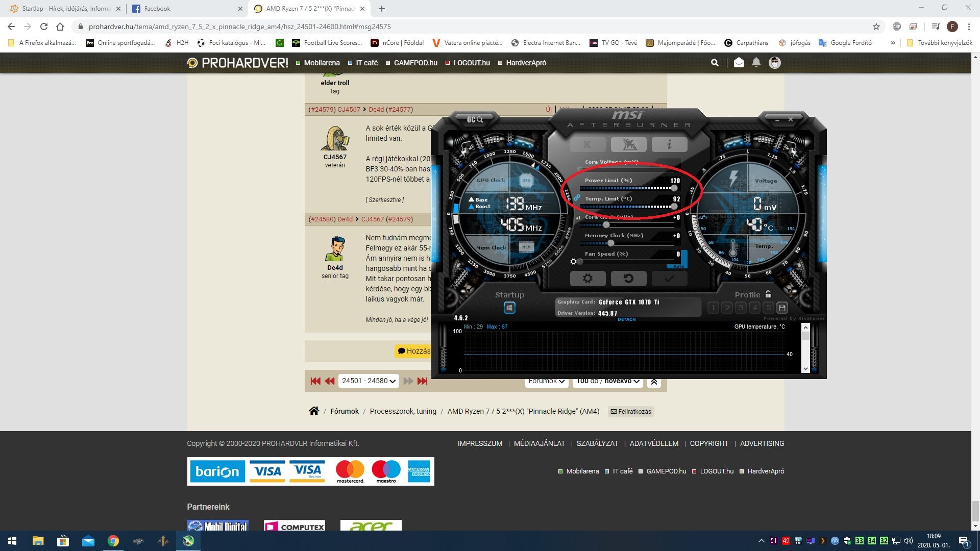
Task: Select Afterburner profile slot 3
Action: 741,308
